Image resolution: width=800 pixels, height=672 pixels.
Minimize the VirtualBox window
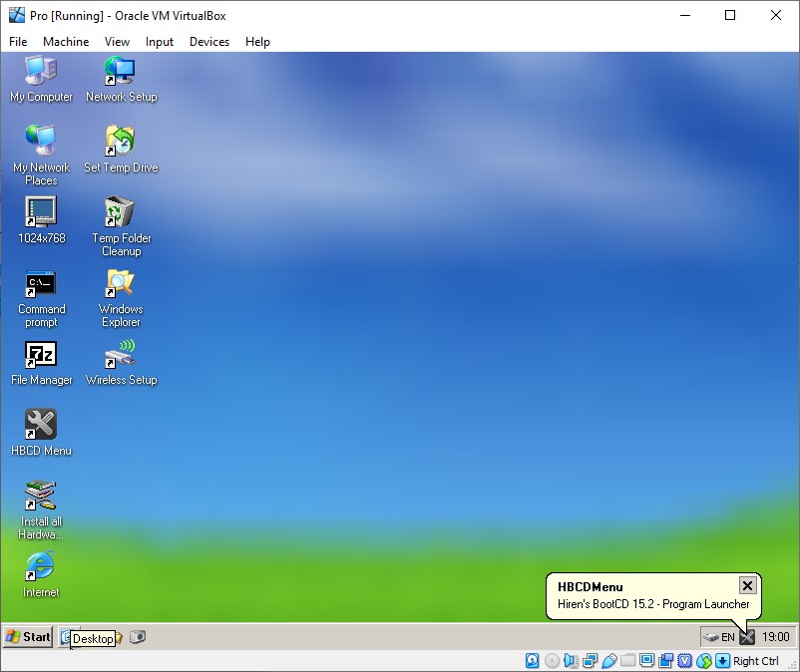pyautogui.click(x=685, y=15)
